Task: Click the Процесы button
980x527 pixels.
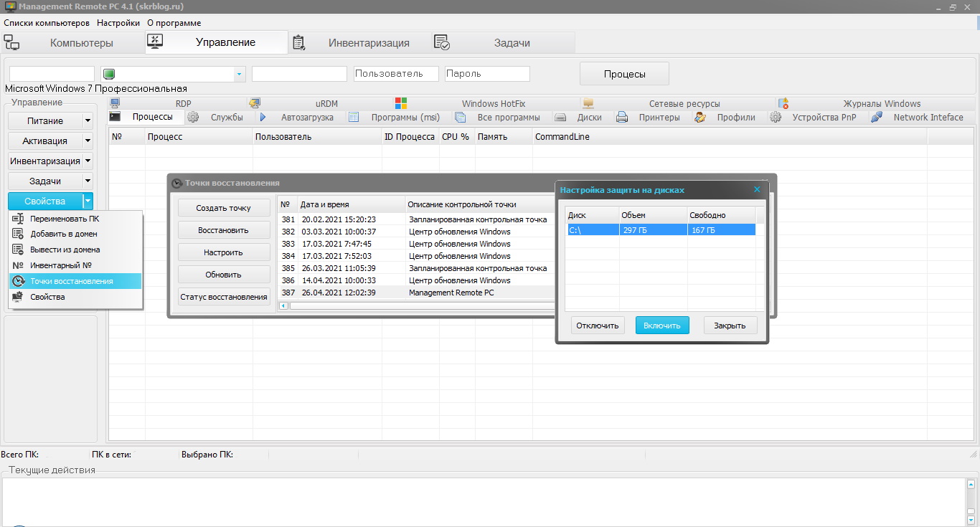Action: point(624,74)
